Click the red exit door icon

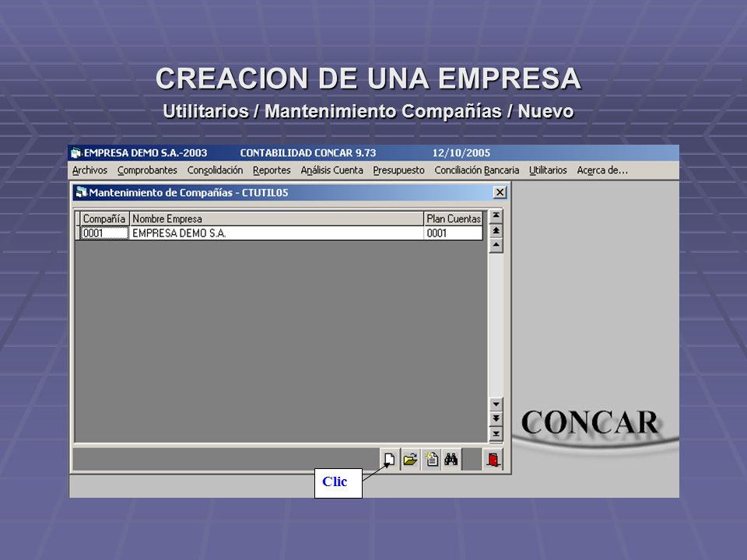point(493,460)
